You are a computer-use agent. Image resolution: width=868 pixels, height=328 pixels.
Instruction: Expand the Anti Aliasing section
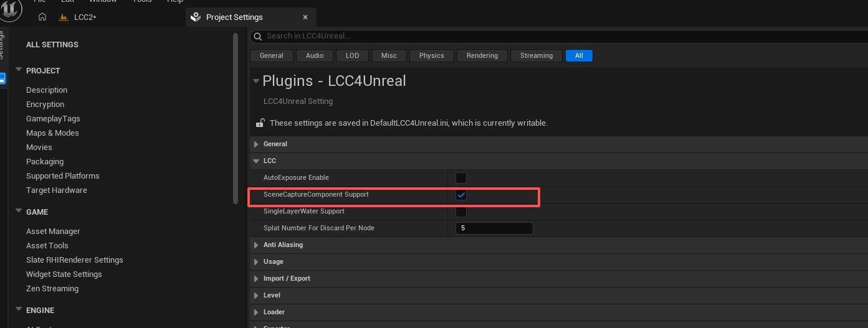coord(256,245)
